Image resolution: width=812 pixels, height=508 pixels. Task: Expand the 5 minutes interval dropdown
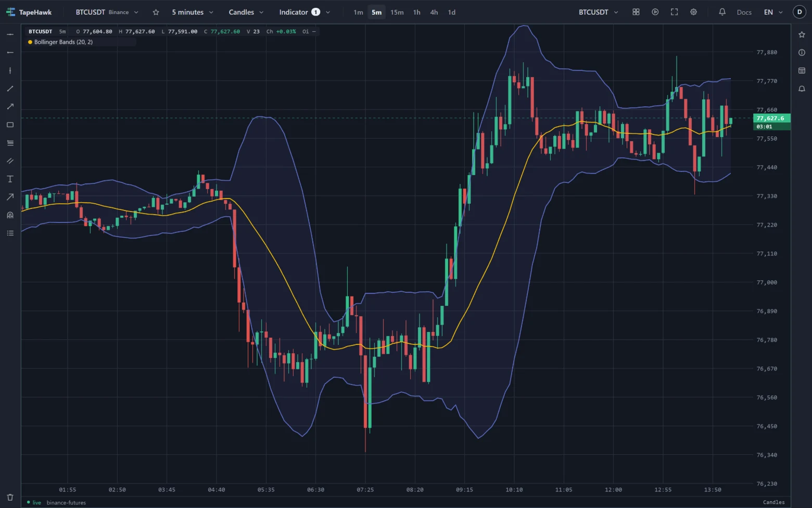coord(193,12)
